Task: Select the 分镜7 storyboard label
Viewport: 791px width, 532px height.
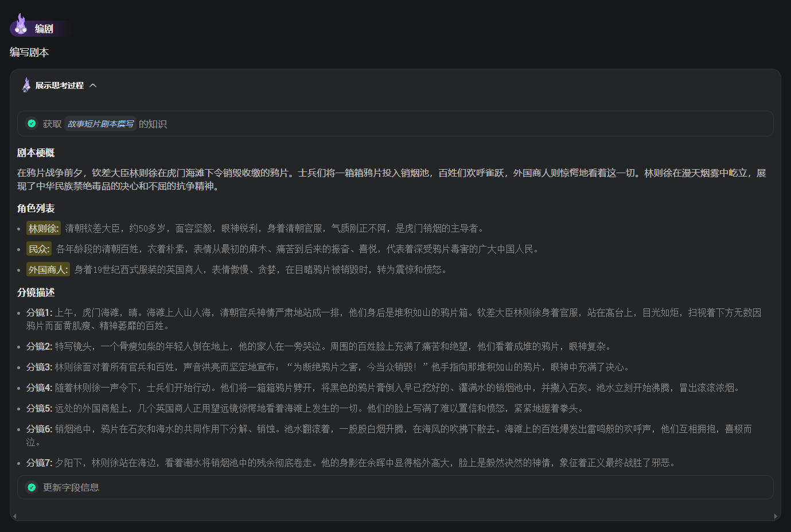Action: (39, 463)
